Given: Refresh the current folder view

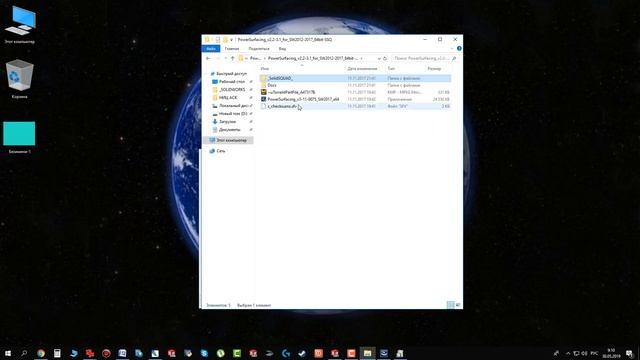Looking at the screenshot, I should coord(385,58).
